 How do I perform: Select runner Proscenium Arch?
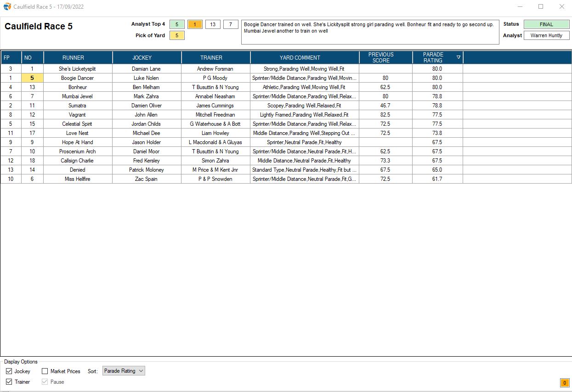click(78, 151)
